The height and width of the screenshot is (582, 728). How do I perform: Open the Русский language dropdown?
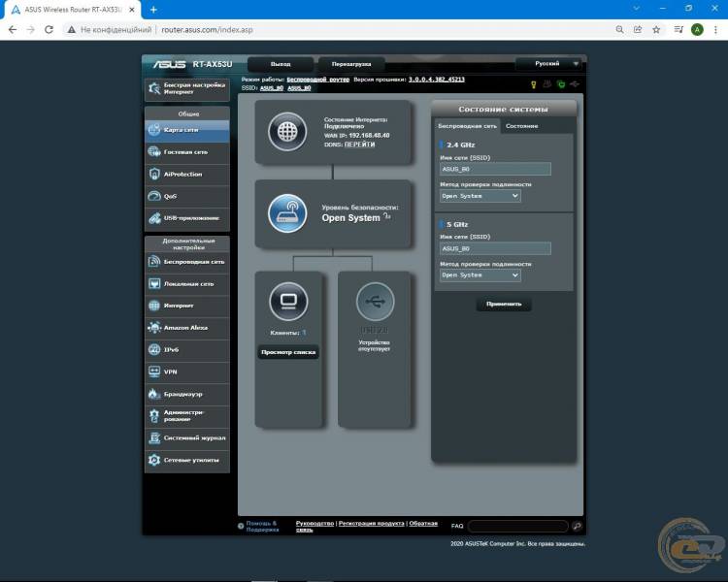[550, 64]
